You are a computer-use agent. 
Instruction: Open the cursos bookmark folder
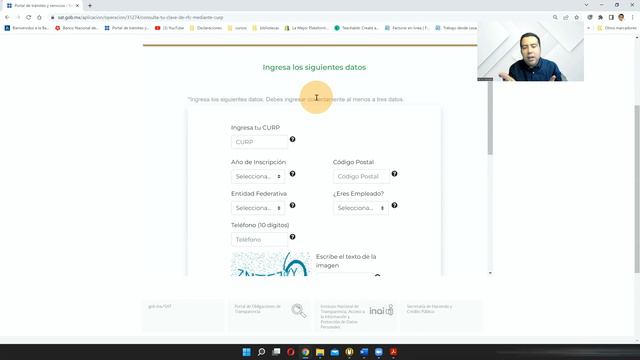(x=237, y=28)
